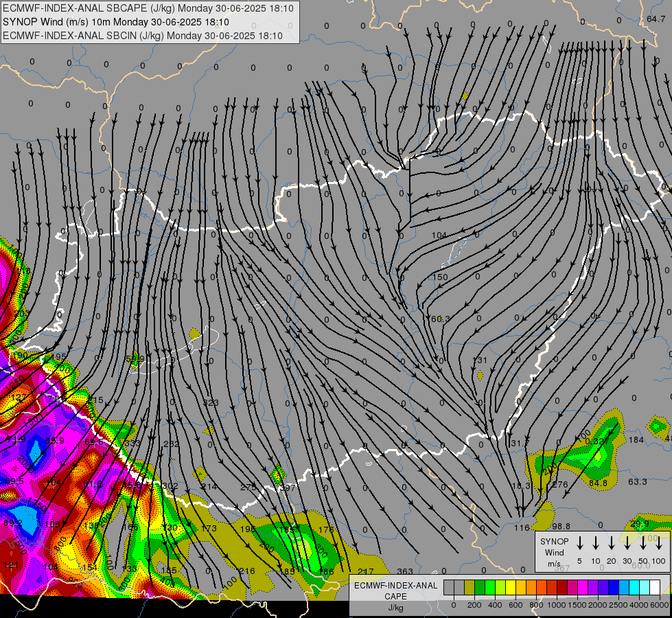Click the 397 value near the green diamond

pos(288,488)
